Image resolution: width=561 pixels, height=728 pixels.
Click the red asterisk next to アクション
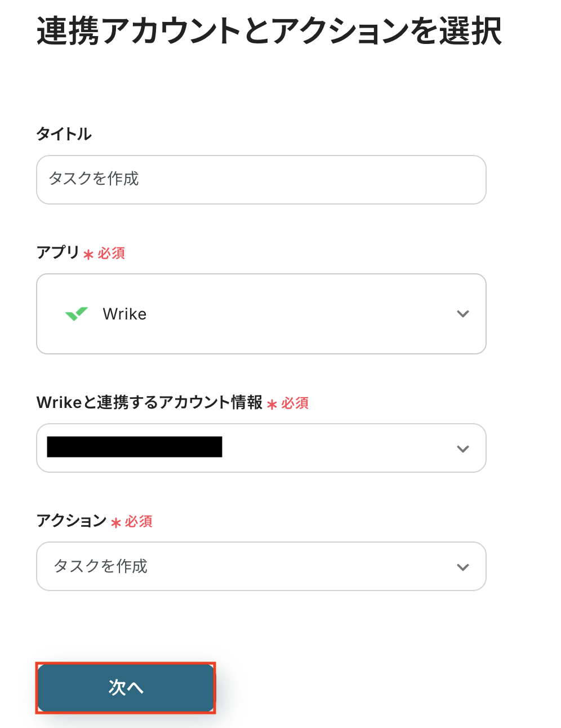(116, 523)
